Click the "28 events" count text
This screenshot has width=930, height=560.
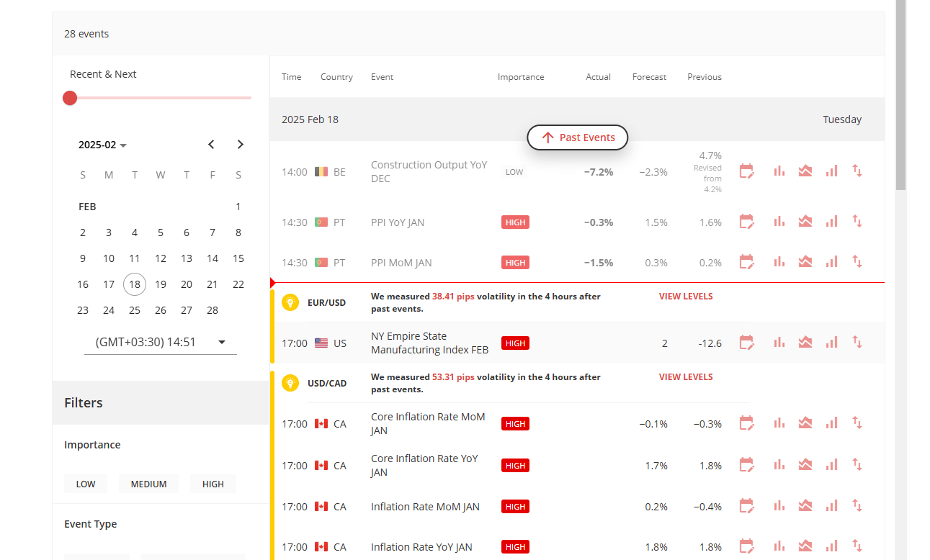point(86,34)
